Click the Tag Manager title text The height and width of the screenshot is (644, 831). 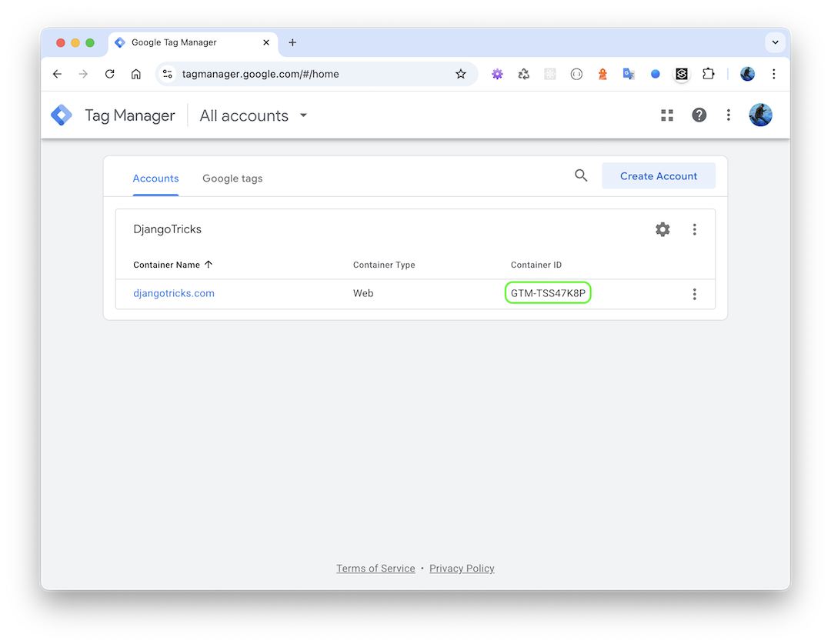(130, 115)
